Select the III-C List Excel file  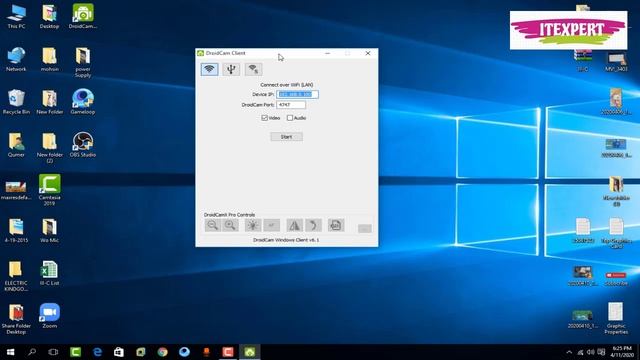[x=49, y=273]
